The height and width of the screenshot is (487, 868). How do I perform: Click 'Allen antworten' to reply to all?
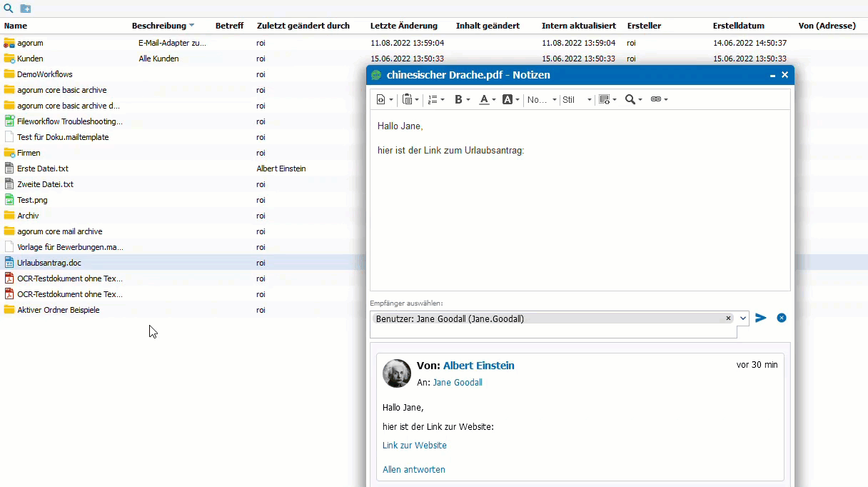tap(414, 470)
